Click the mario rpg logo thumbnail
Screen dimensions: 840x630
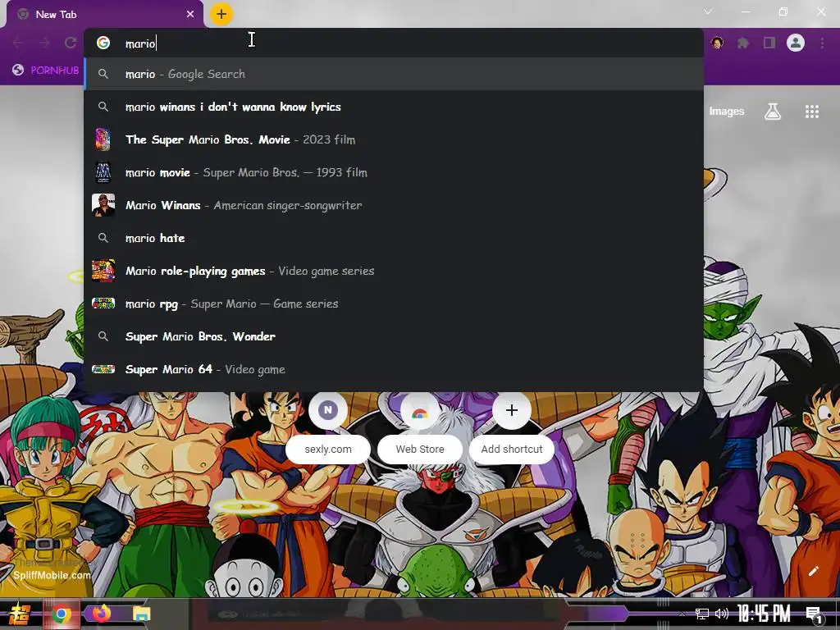click(103, 304)
